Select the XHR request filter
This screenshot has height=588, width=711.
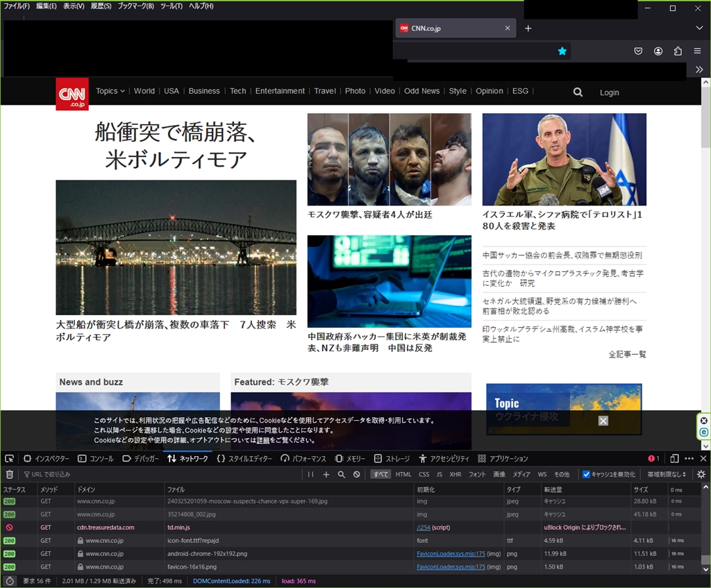(x=455, y=475)
